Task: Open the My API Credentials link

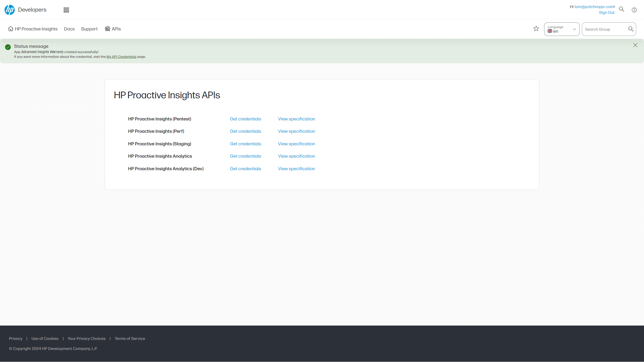Action: pyautogui.click(x=121, y=57)
